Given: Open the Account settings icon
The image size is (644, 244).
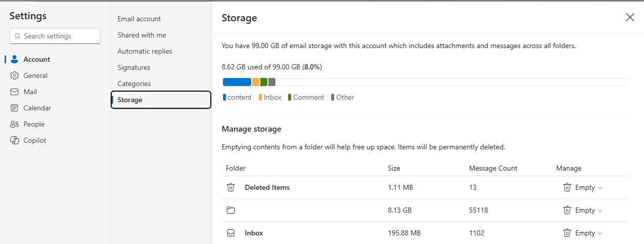Looking at the screenshot, I should tap(15, 59).
